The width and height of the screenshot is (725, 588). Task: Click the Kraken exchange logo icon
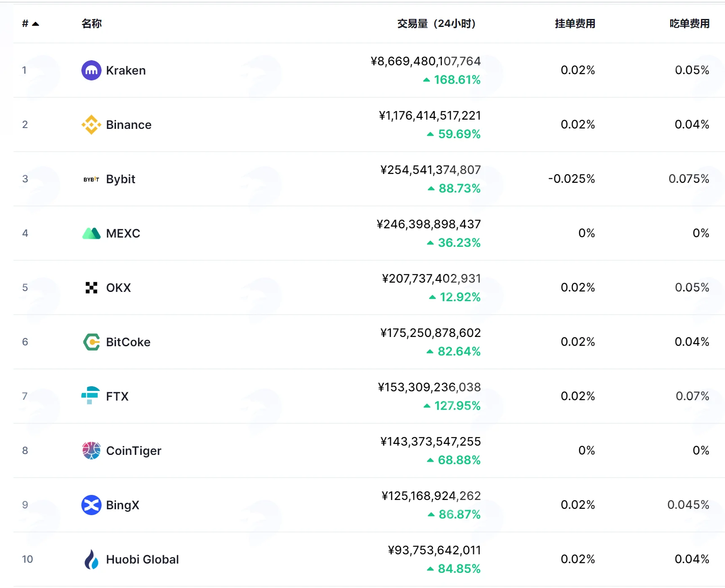(91, 70)
